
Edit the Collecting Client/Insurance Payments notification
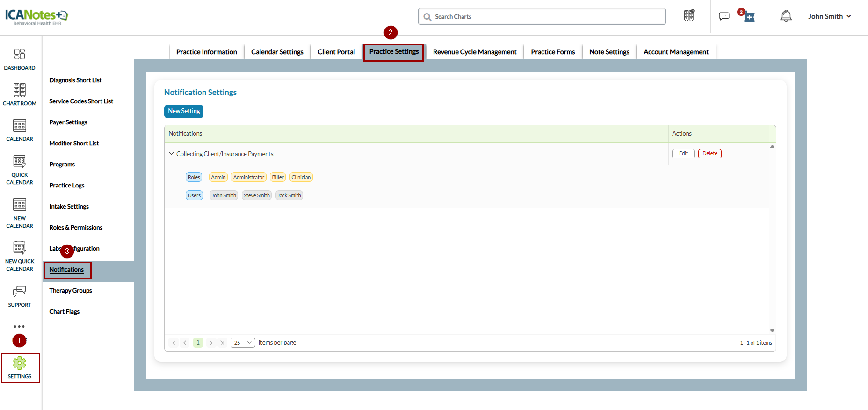pos(683,154)
